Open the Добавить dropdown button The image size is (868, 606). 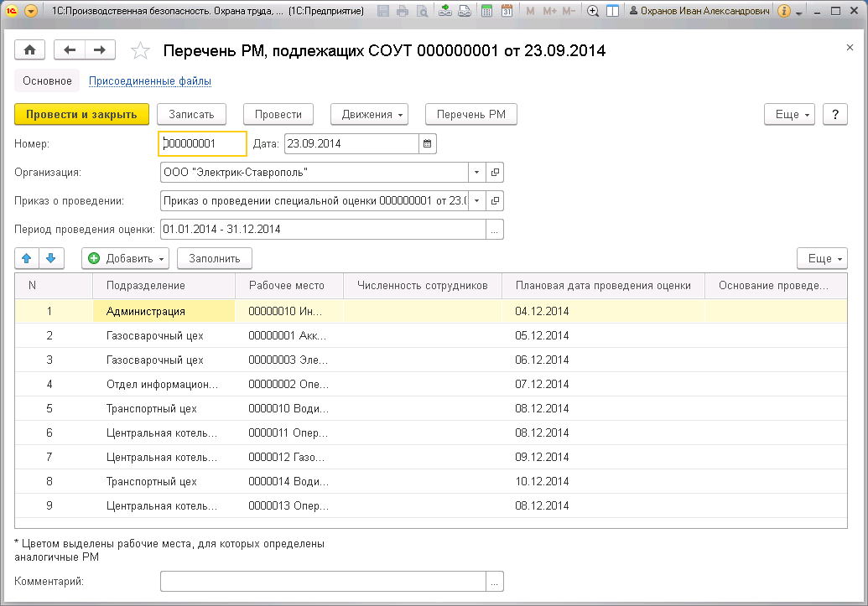pyautogui.click(x=126, y=258)
